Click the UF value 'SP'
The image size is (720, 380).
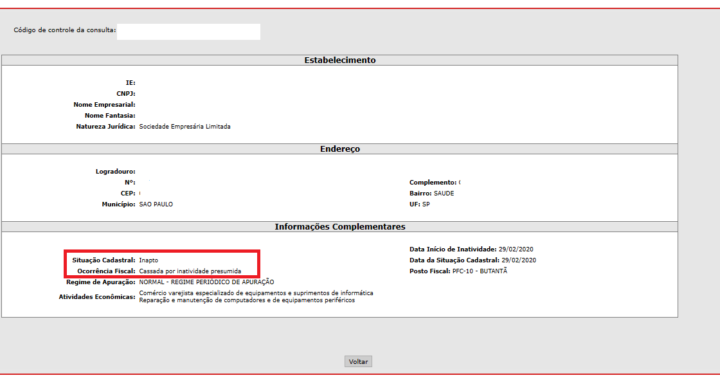426,205
